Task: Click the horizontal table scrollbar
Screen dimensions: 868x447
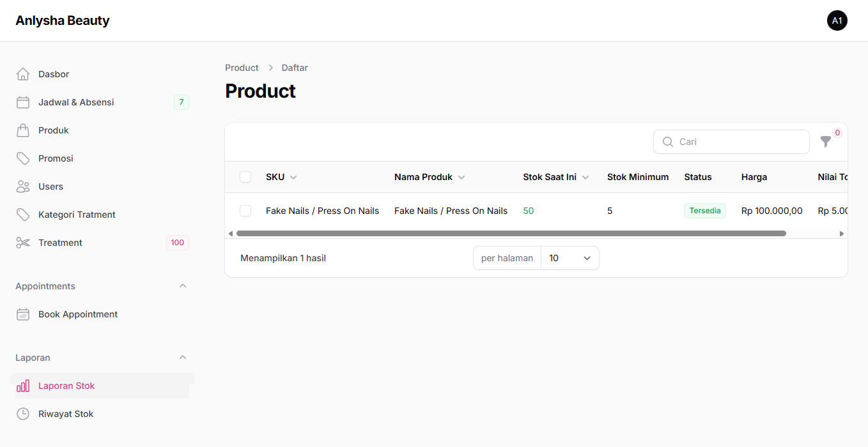Action: pos(510,234)
